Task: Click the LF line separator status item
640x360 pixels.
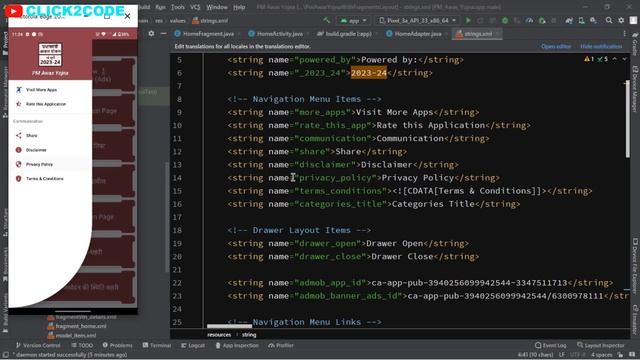Action: click(x=562, y=355)
